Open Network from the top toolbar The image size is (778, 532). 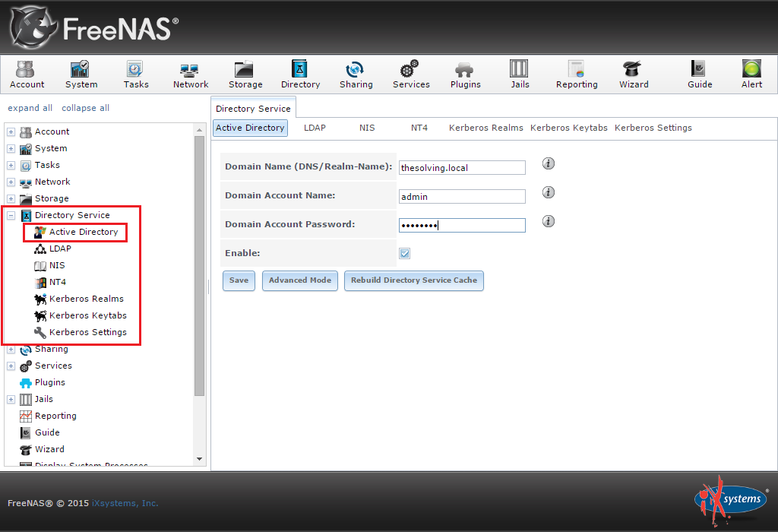(x=191, y=74)
